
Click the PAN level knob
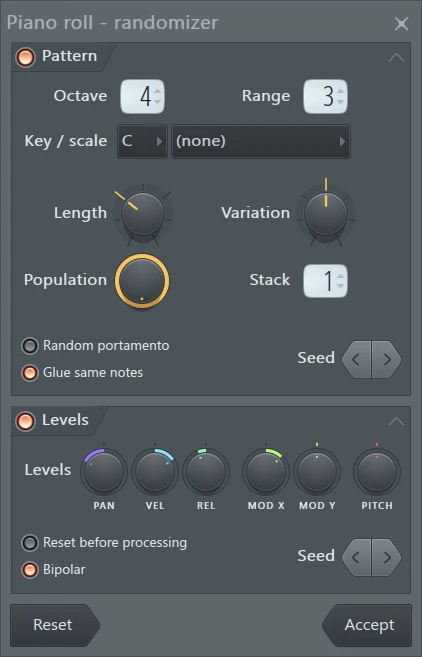tap(104, 471)
